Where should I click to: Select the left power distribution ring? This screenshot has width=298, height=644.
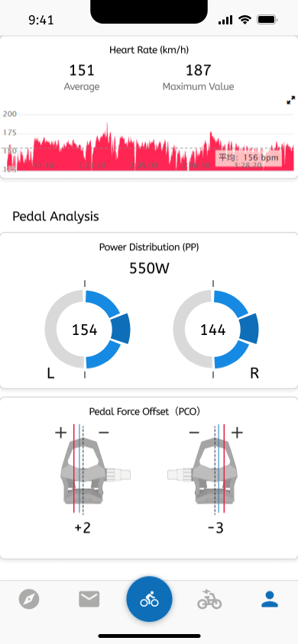pos(87,329)
